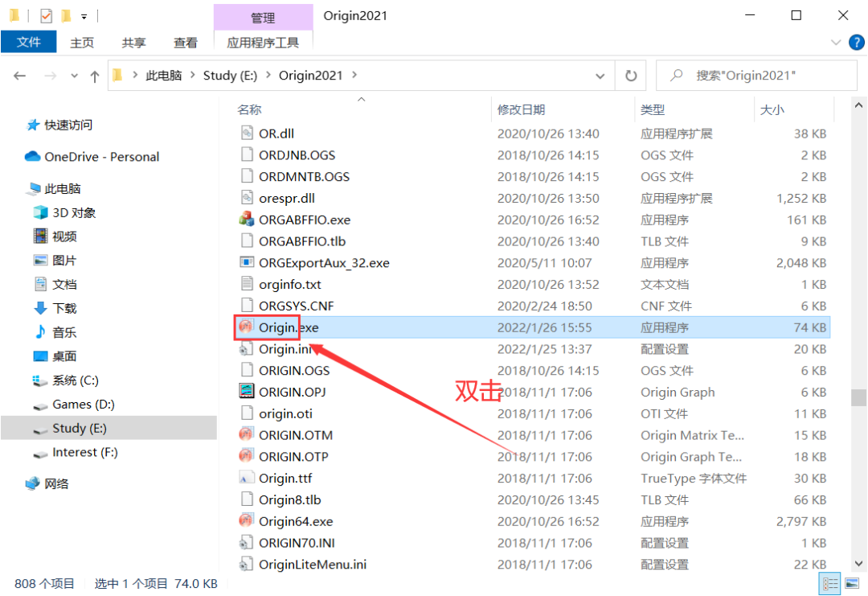Viewport: 868px width, 596px height.
Task: Open the help question mark icon
Action: click(857, 42)
